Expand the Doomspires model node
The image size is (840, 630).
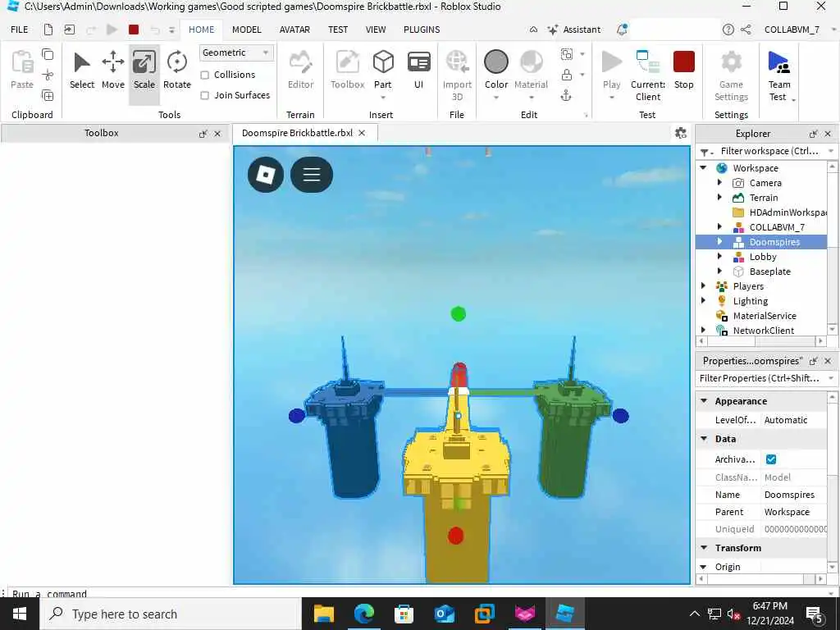[x=719, y=242]
